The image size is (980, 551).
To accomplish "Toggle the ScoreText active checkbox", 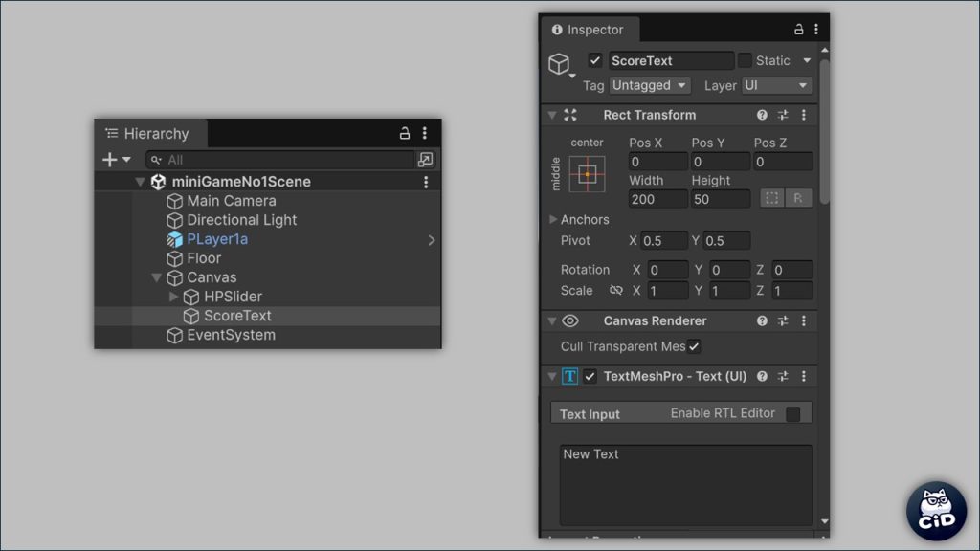I will click(x=595, y=60).
